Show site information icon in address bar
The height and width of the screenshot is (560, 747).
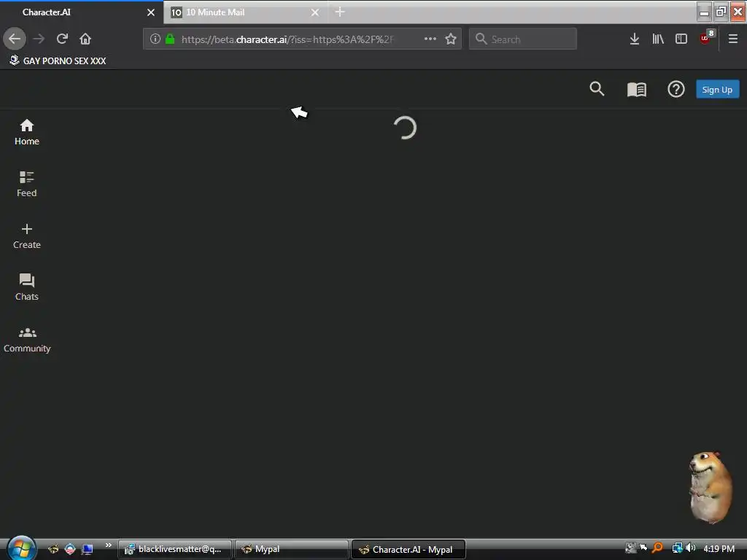[x=155, y=39]
